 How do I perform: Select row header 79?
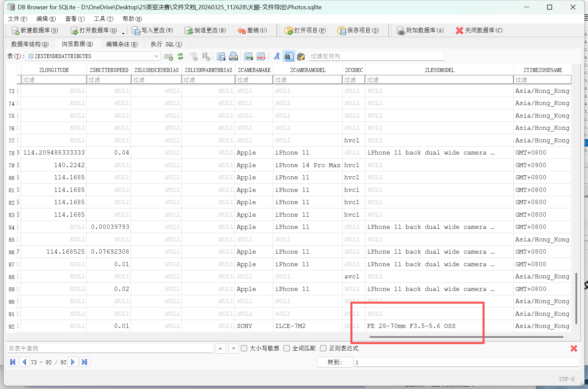point(12,165)
